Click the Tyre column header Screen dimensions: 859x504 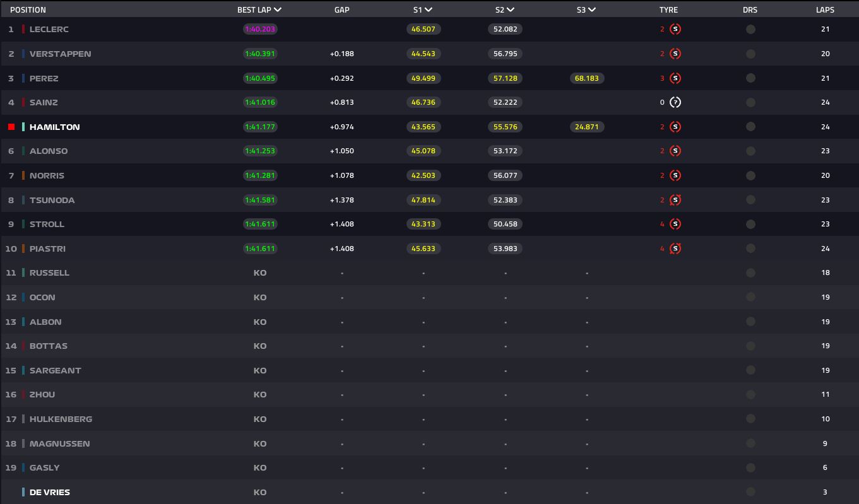[668, 10]
